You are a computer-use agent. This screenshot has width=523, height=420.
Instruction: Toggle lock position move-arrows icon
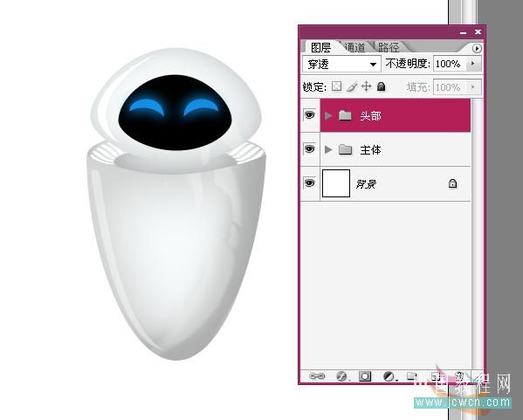366,86
